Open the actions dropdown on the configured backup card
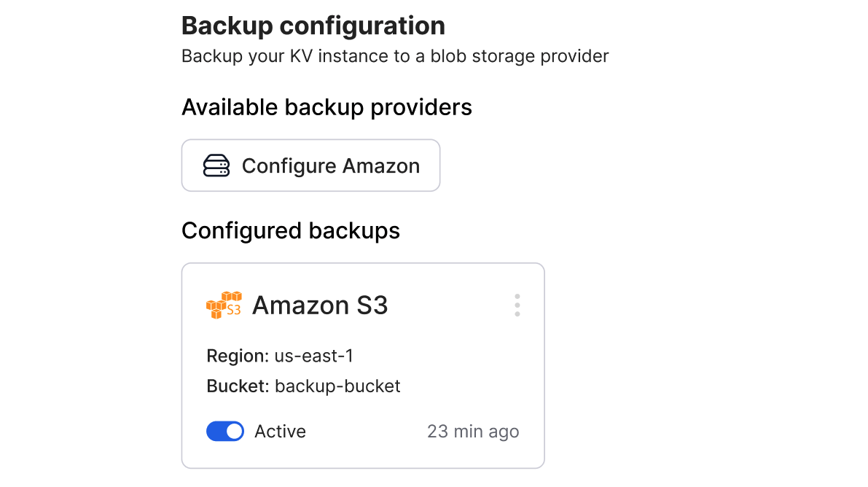 point(517,305)
